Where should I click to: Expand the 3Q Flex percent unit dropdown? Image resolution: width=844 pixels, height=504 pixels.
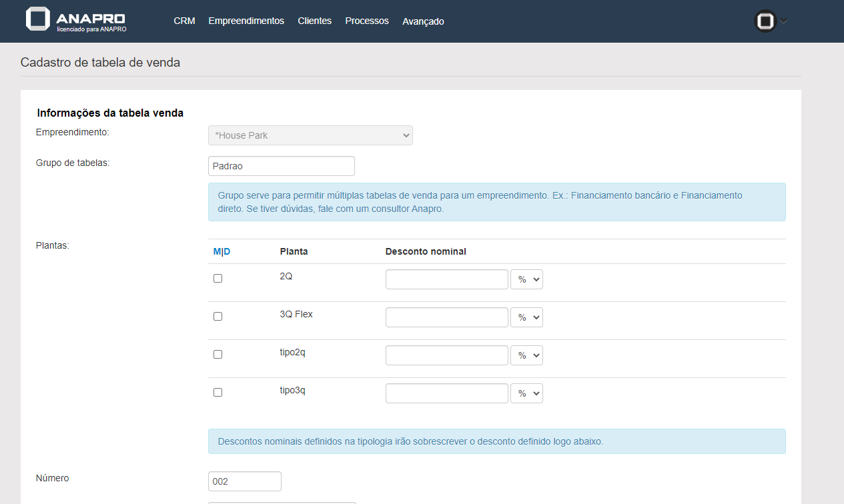pyautogui.click(x=526, y=317)
